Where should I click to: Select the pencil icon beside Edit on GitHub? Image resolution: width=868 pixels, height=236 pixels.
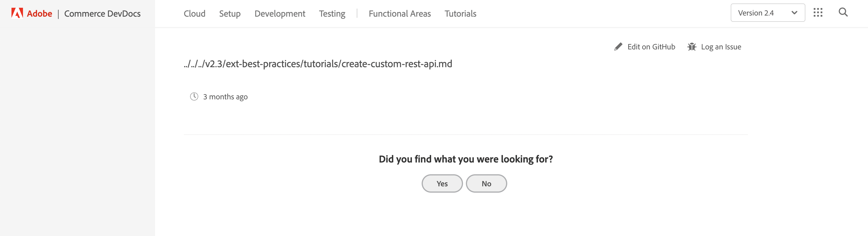[618, 47]
